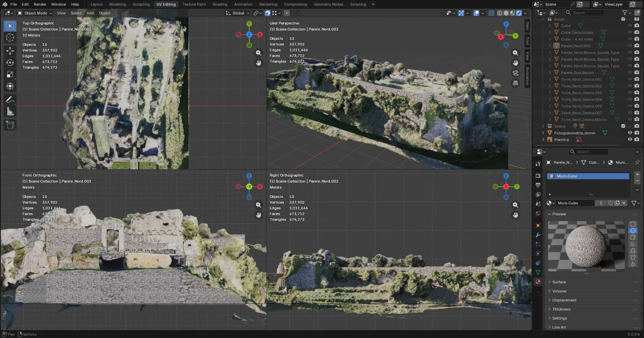
Task: Switch to the Shading workspace tab
Action: (220, 4)
